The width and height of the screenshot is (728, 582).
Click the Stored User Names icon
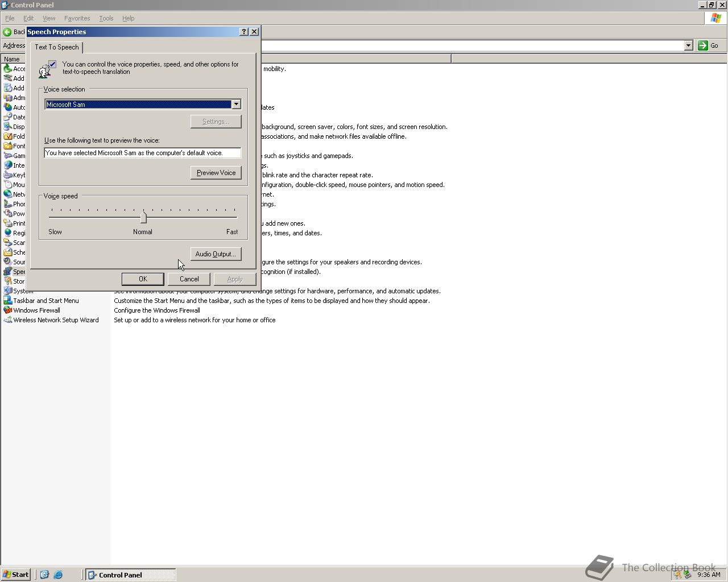8,281
